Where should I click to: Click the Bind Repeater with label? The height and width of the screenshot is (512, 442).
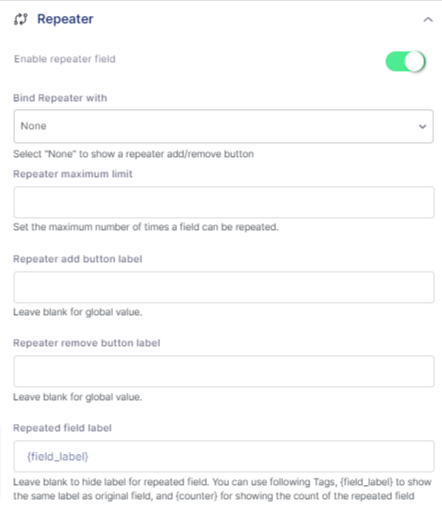coord(60,98)
